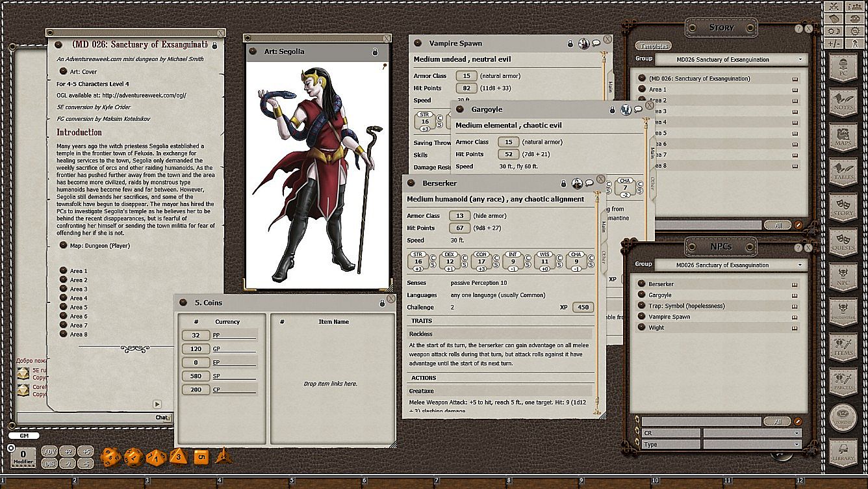Open the NPCs Type filter dropdown
Image resolution: width=868 pixels, height=489 pixels.
pyautogui.click(x=752, y=445)
